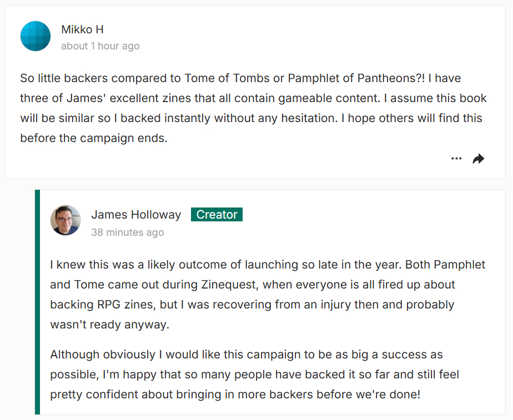Click the green Creator badge

217,215
